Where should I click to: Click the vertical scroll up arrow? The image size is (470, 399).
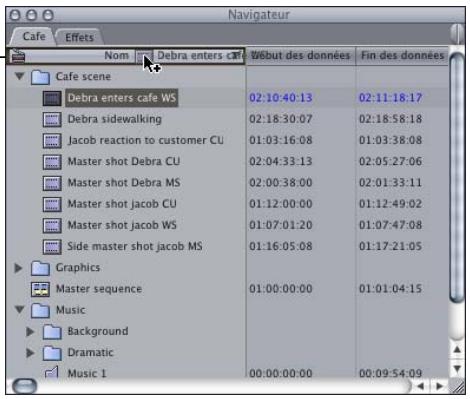(457, 350)
